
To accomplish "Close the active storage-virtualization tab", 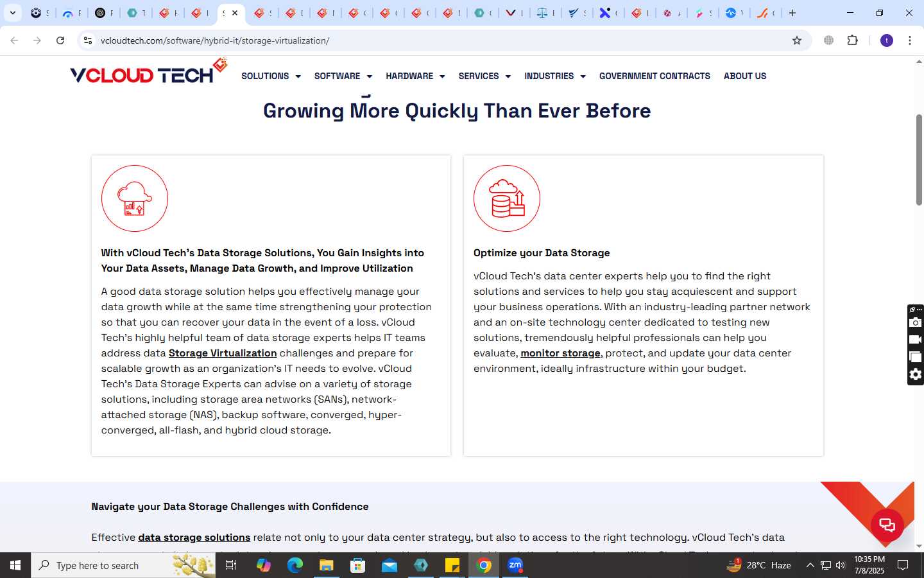I will [x=235, y=13].
